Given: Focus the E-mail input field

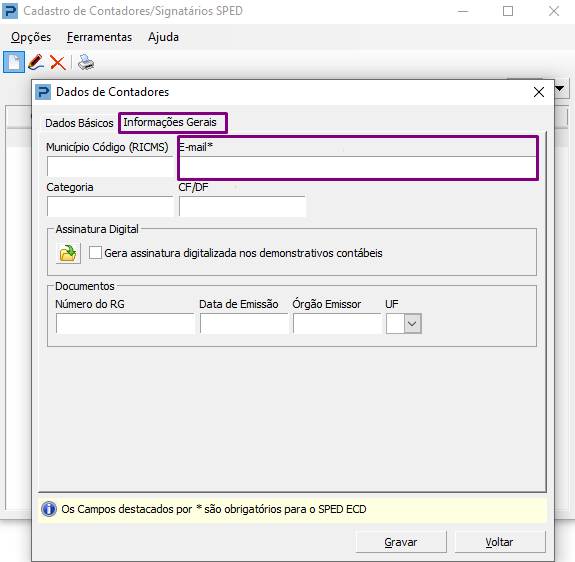Looking at the screenshot, I should [358, 167].
